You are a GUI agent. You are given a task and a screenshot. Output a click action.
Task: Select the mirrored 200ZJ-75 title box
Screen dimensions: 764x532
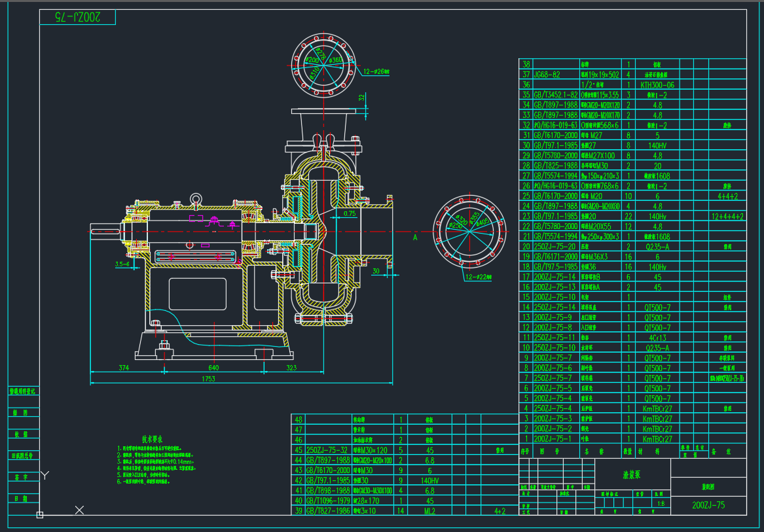(77, 18)
